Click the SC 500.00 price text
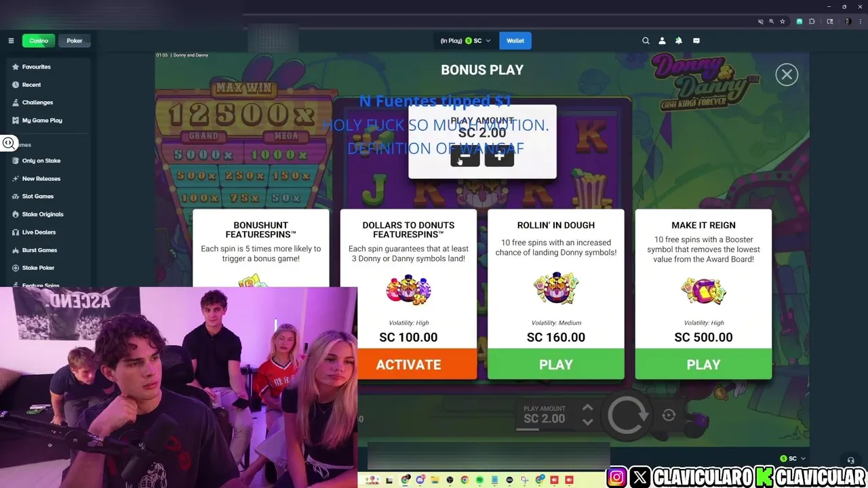This screenshot has height=488, width=868. (703, 338)
